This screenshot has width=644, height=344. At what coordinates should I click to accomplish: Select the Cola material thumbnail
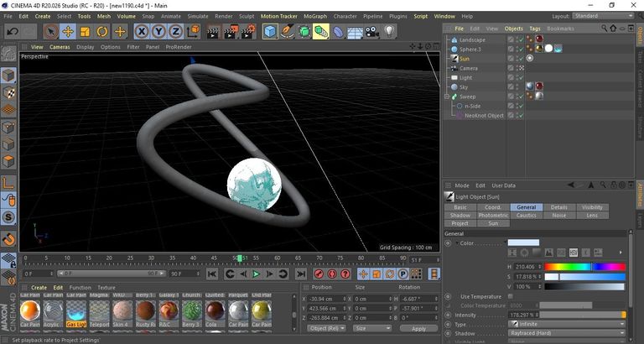(x=216, y=310)
